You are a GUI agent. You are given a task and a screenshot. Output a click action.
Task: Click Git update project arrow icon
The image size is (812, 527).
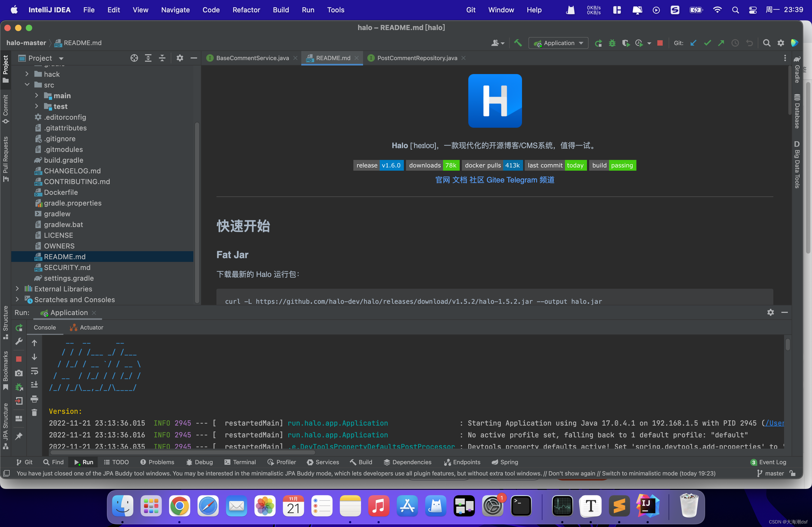coord(693,43)
